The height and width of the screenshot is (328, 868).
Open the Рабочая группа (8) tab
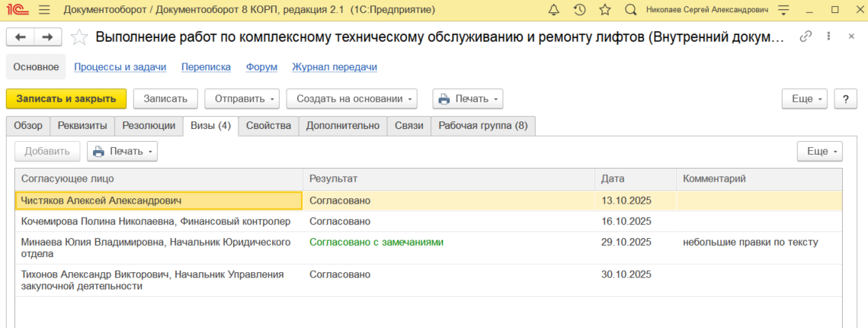click(482, 126)
